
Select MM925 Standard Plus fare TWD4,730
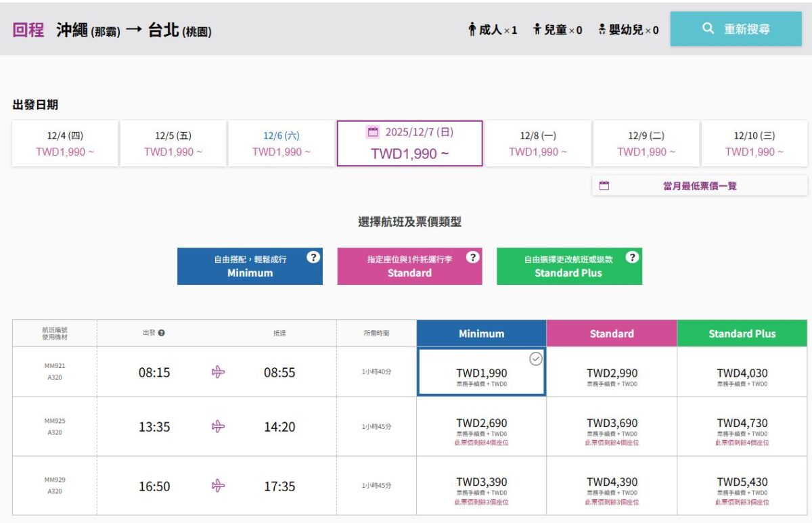(x=742, y=426)
